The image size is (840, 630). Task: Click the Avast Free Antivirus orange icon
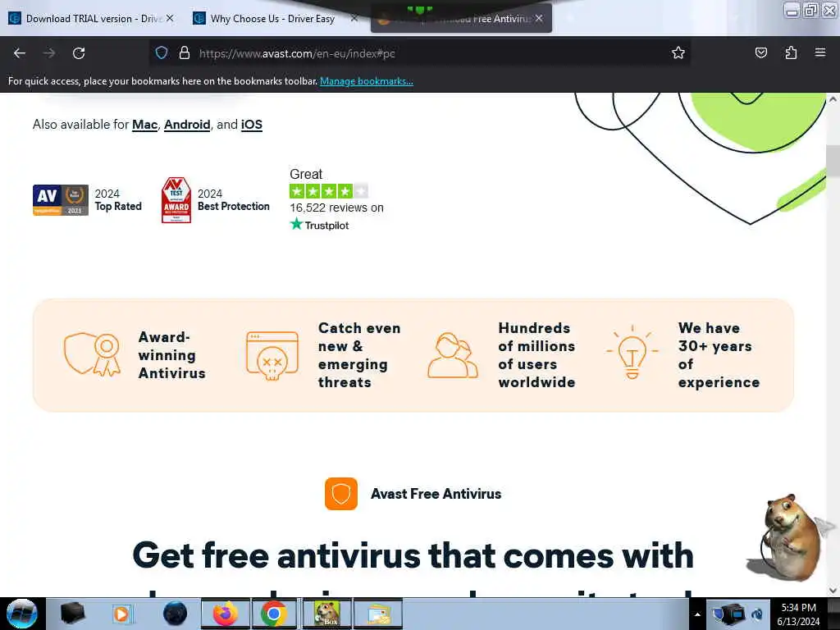pyautogui.click(x=340, y=493)
